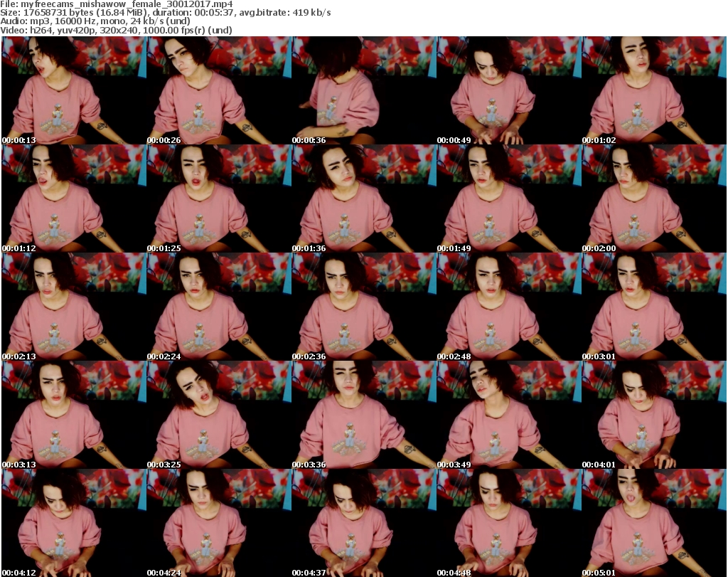Select the thumbnail frame stamped 00:00:26

(219, 90)
